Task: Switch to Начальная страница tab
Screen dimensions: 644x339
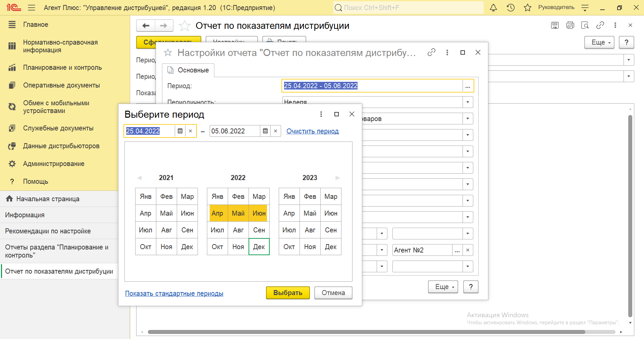Action: 48,199
